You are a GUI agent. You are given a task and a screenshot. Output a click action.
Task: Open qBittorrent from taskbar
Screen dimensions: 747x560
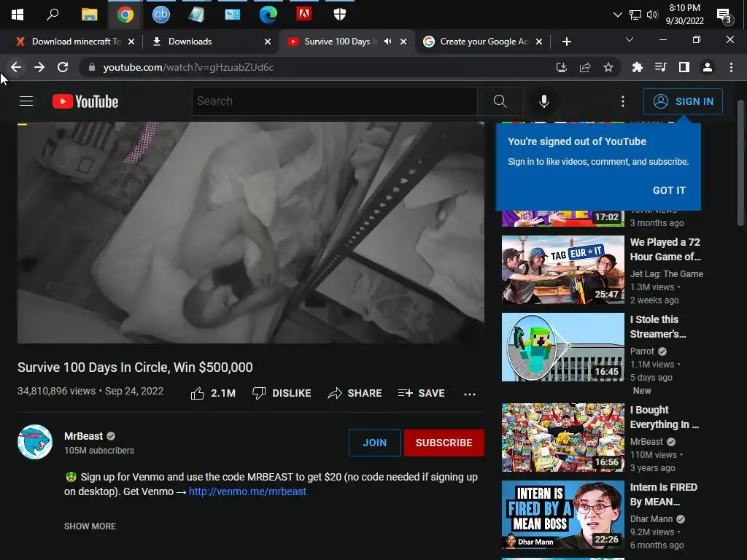tap(161, 15)
